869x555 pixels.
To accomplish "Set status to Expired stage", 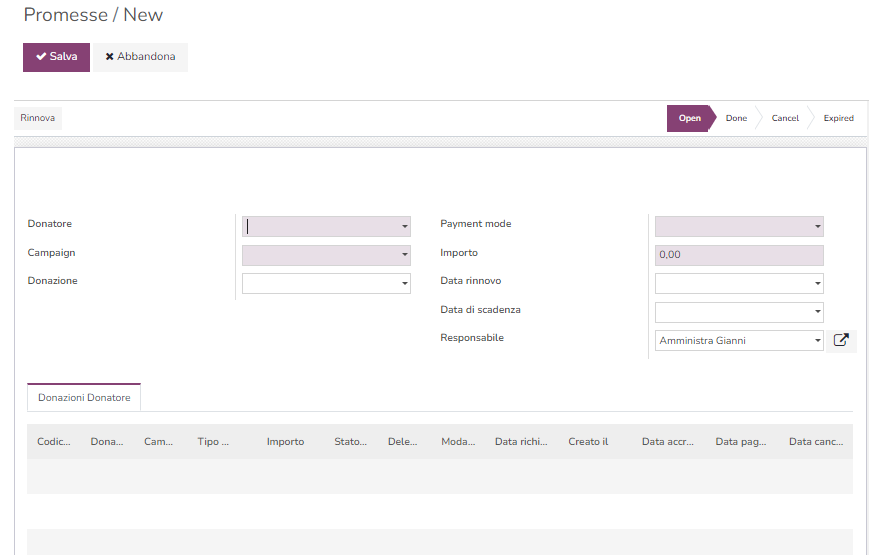I will (x=838, y=118).
